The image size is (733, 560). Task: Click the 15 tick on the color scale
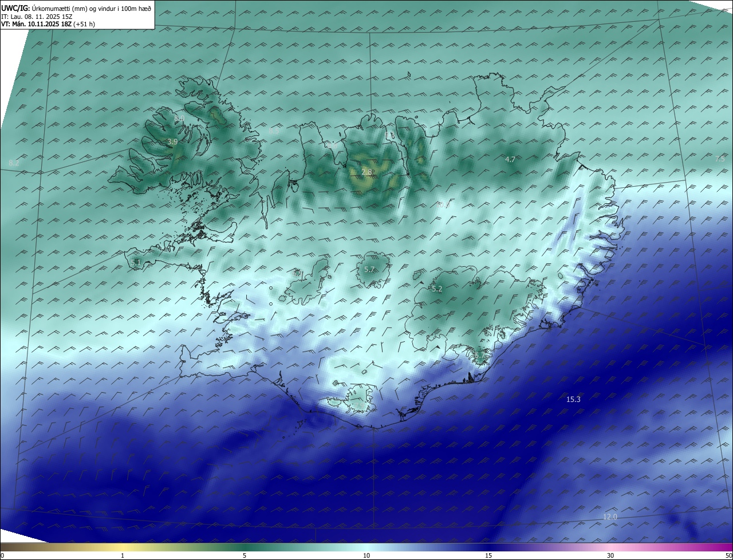(488, 556)
